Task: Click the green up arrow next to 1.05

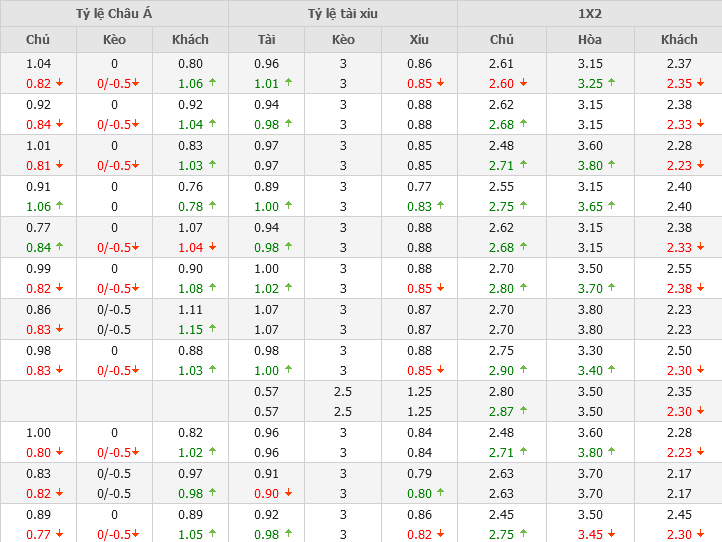Action: [x=211, y=535]
